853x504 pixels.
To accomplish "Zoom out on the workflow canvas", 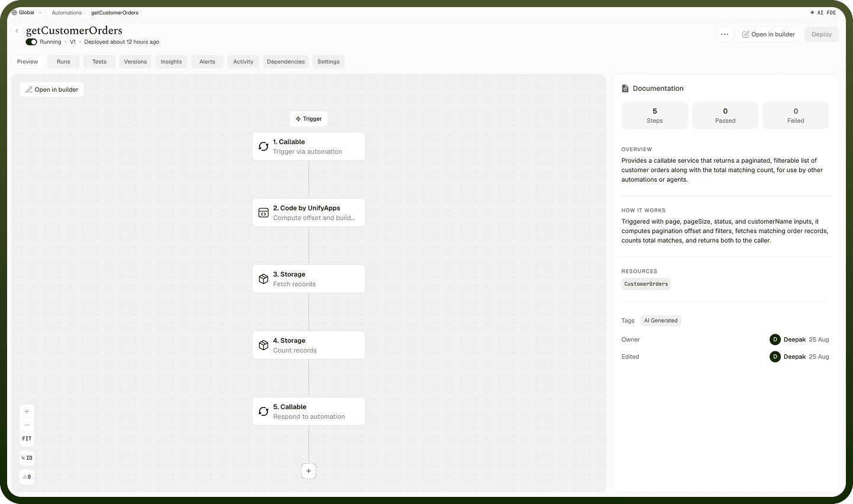I will click(x=27, y=425).
